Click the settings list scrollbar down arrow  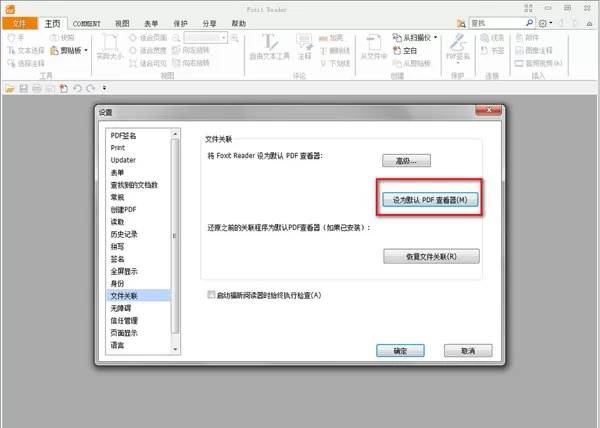tap(175, 349)
